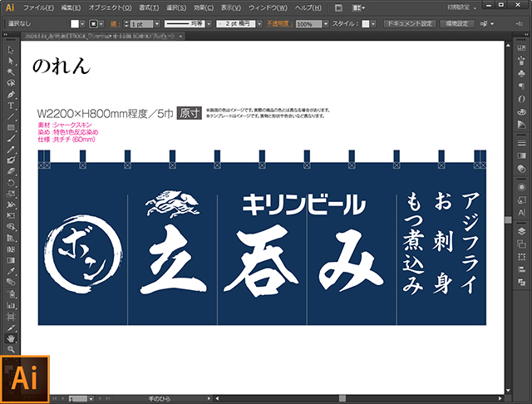Activate the Perspective Grid tool
This screenshot has height=404, width=532.
[x=11, y=238]
